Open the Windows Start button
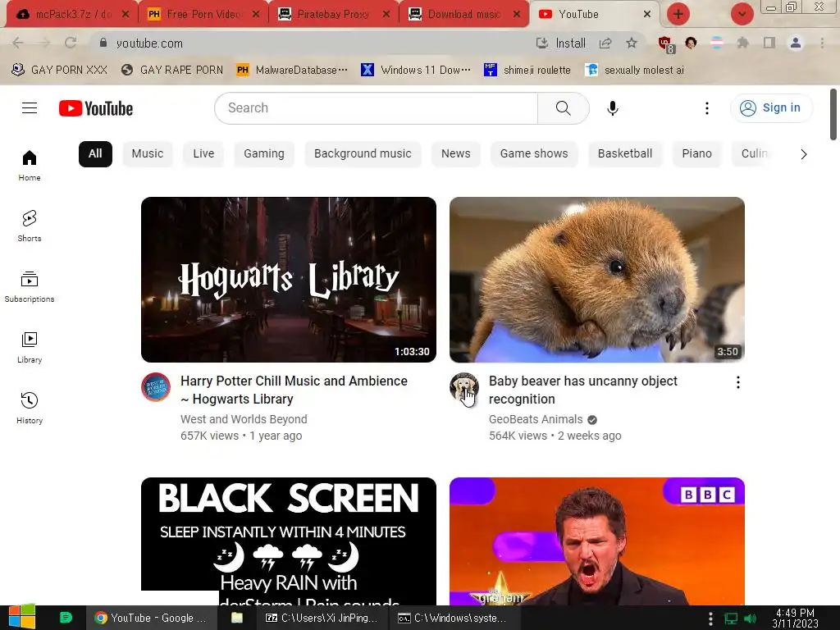The width and height of the screenshot is (840, 630). tap(21, 617)
